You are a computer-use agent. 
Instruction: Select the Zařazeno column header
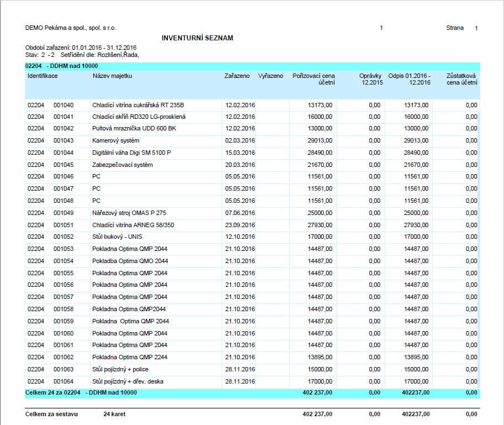point(237,76)
